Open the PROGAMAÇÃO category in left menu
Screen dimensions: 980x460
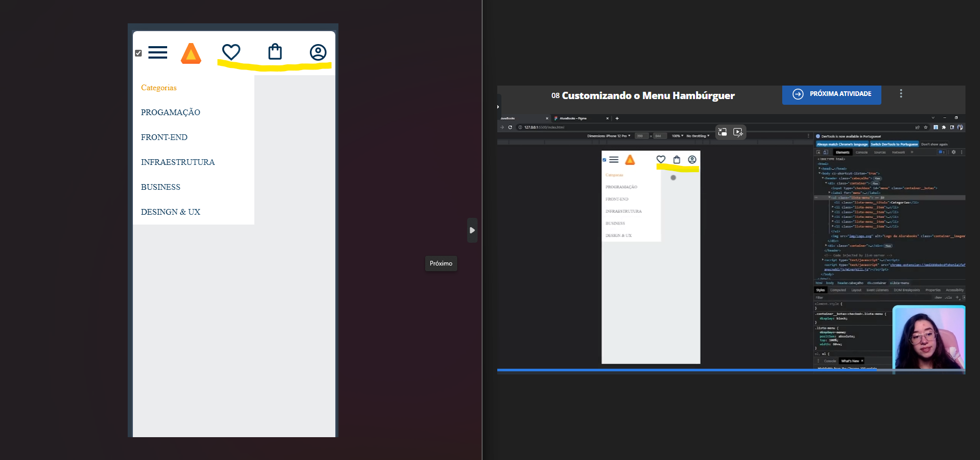(x=171, y=113)
